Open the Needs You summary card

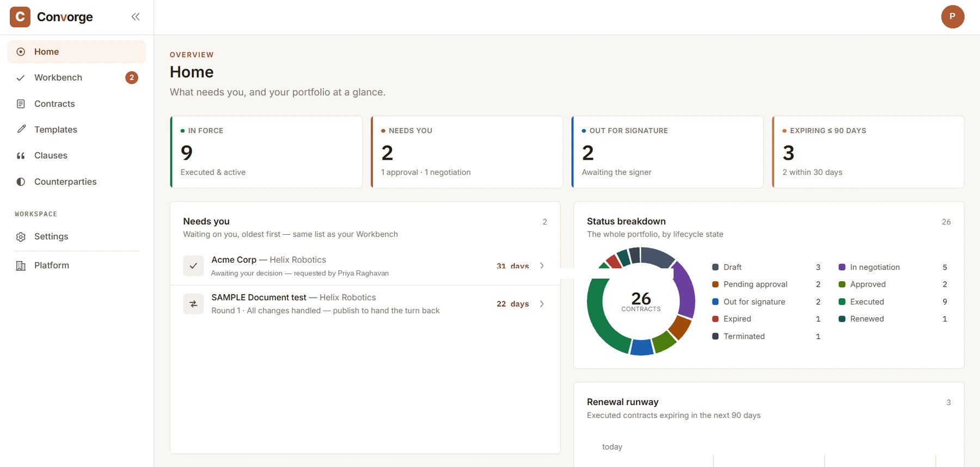tap(467, 152)
